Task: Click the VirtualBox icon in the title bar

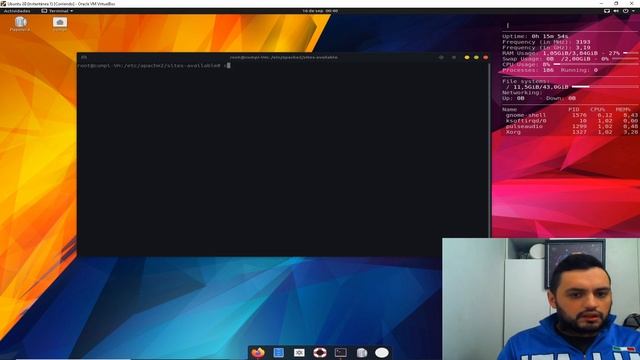Action: click(x=3, y=4)
